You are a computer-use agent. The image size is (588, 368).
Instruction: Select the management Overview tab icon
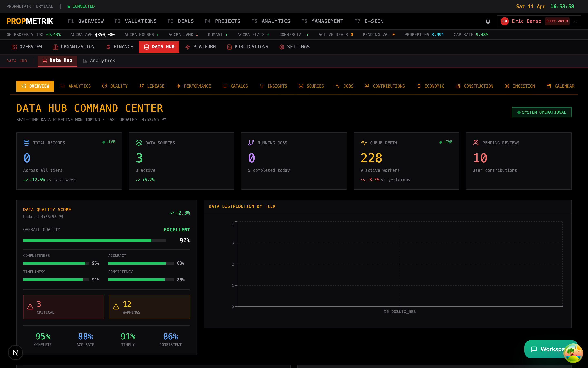coord(14,47)
